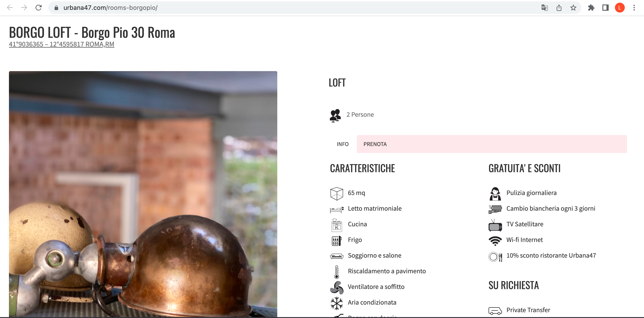This screenshot has height=318, width=644.
Task: Click the share page icon
Action: click(x=559, y=8)
